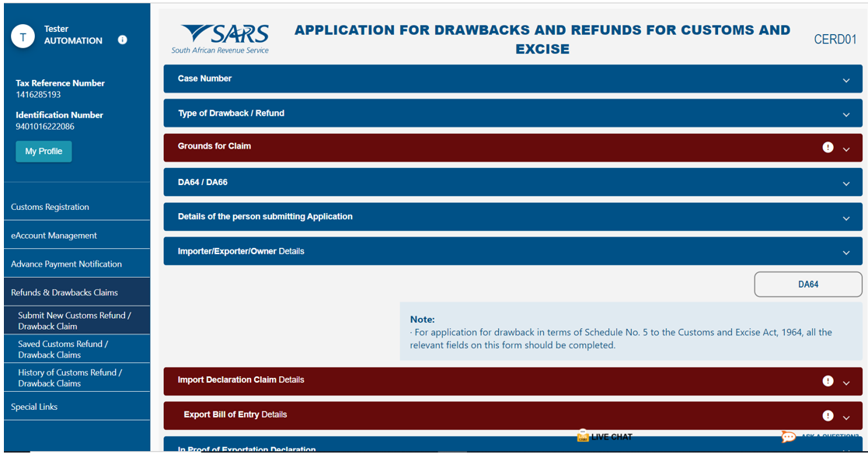Click the warning icon on Export Bill of Entry Details
Screen dimensions: 868x458
pos(828,416)
